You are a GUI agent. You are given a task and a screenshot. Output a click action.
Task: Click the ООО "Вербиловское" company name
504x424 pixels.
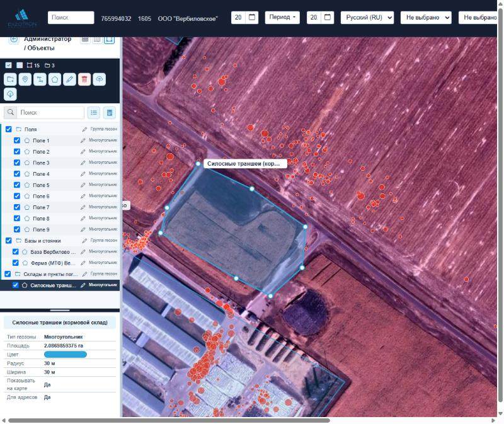(x=188, y=19)
